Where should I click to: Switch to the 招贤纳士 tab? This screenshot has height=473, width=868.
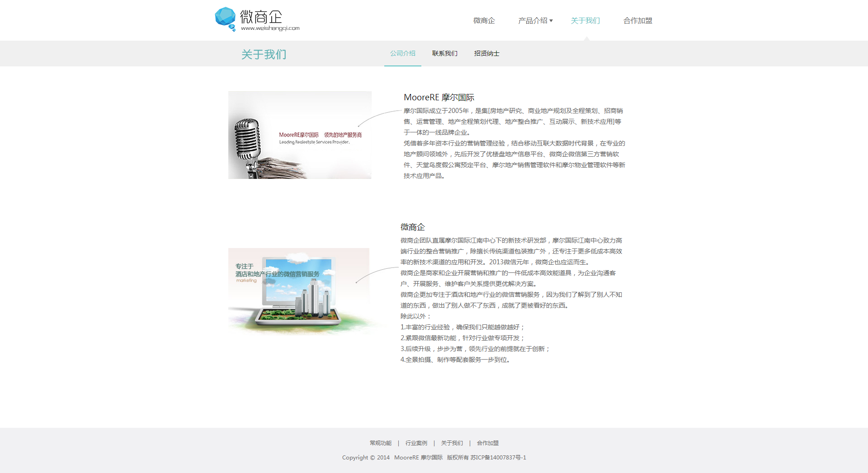pyautogui.click(x=486, y=53)
